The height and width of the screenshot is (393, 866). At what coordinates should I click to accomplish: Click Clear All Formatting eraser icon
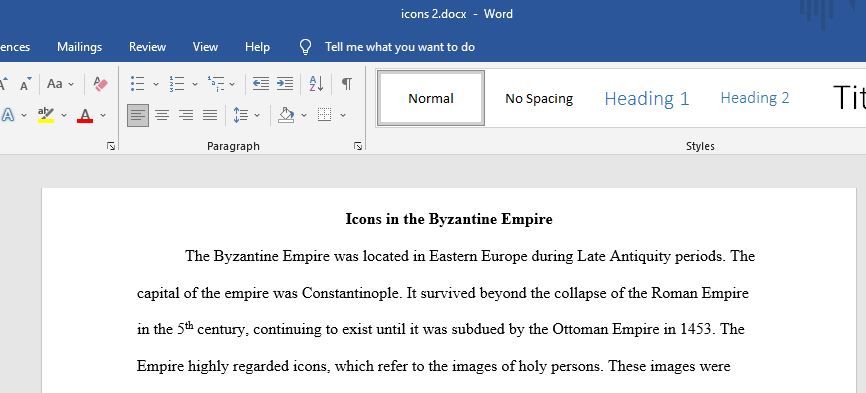tap(101, 84)
